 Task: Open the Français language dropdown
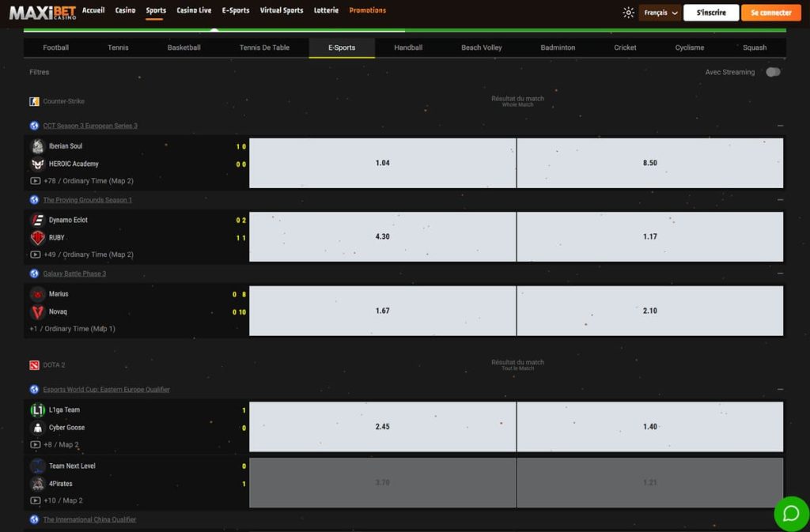(660, 13)
